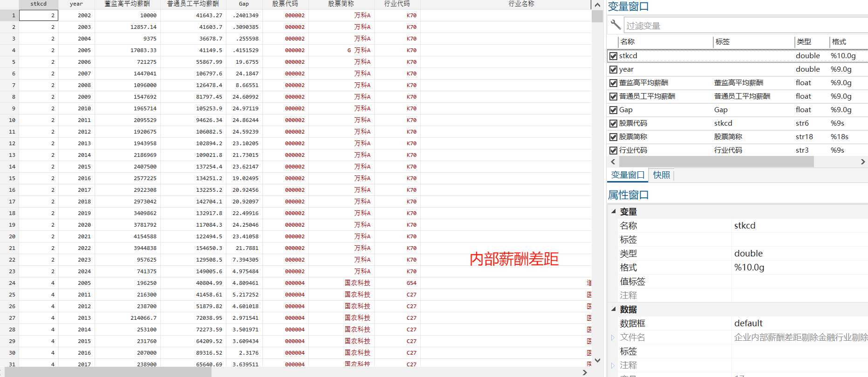
Task: Click the 名称 property value stkcd
Action: click(x=745, y=226)
